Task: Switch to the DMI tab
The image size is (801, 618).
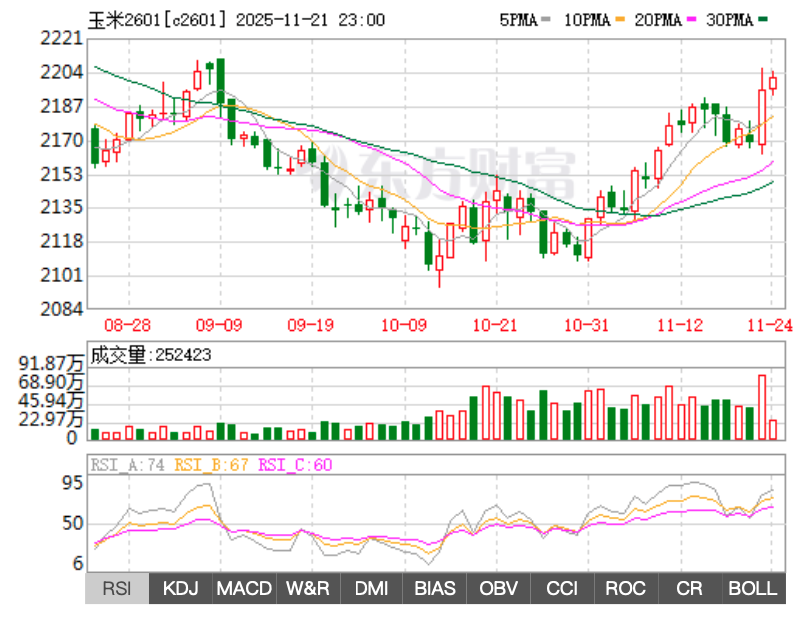Action: [x=372, y=588]
